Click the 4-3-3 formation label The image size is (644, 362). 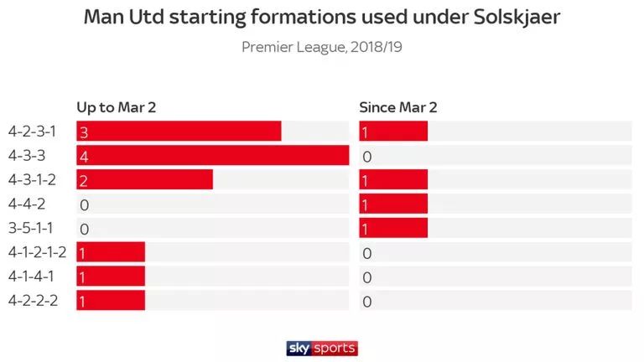27,156
